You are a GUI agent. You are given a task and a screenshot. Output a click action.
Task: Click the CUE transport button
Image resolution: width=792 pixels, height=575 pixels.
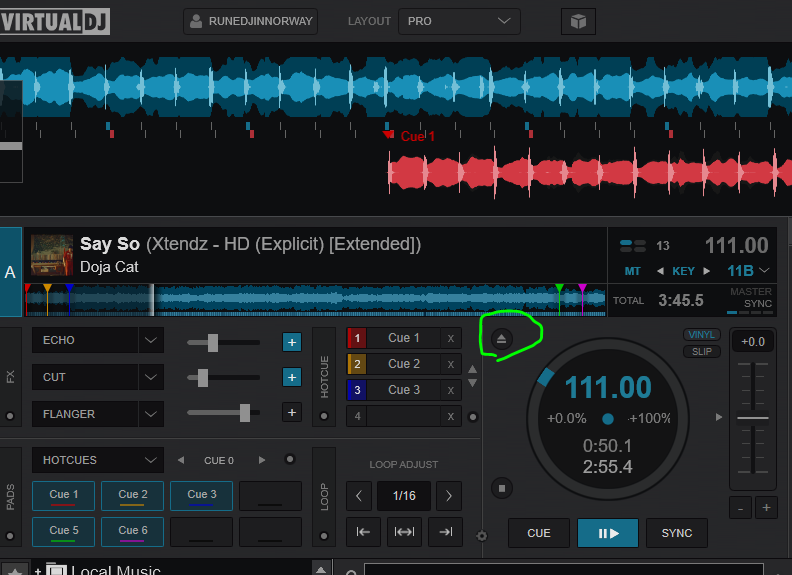(539, 533)
